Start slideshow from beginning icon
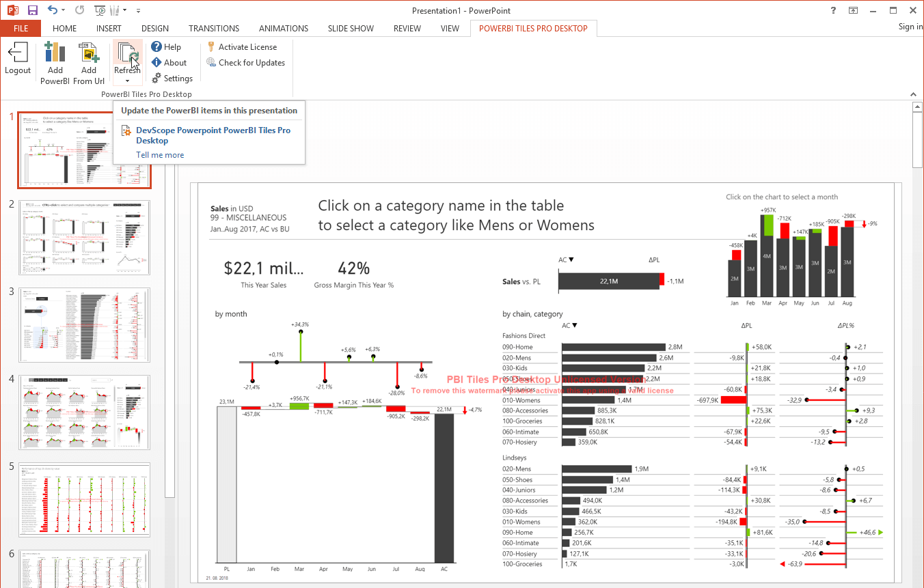Screen dimensions: 924x588 100,10
